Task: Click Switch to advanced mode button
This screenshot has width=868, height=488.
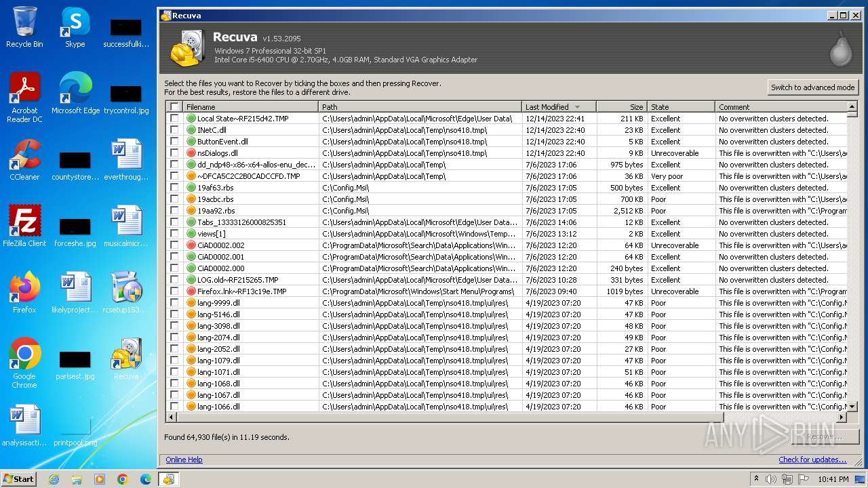Action: 812,87
